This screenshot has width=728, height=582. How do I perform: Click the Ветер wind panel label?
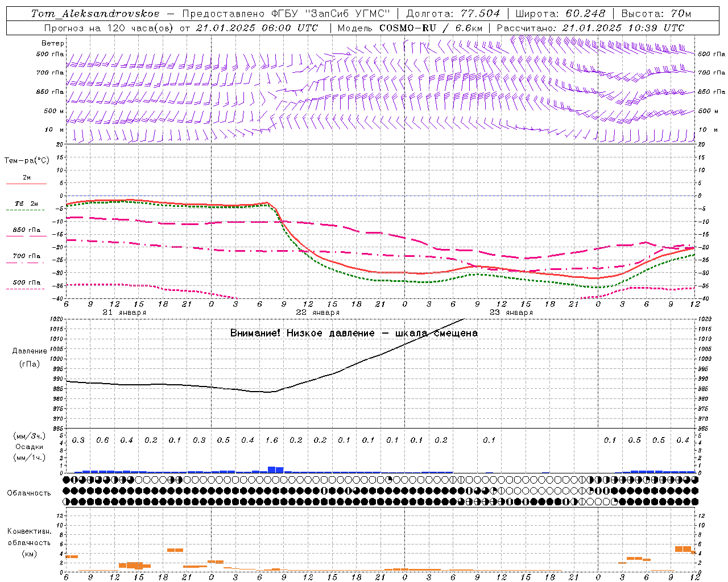pyautogui.click(x=53, y=43)
